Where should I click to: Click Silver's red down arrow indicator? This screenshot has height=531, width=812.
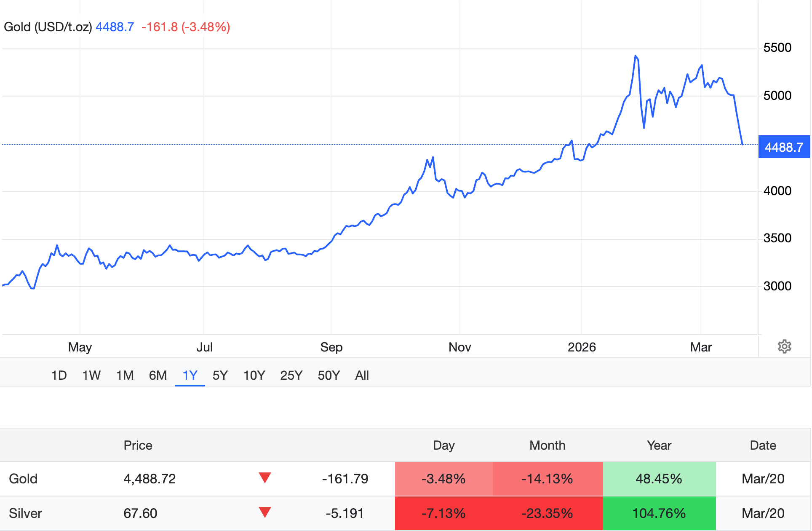tap(265, 512)
